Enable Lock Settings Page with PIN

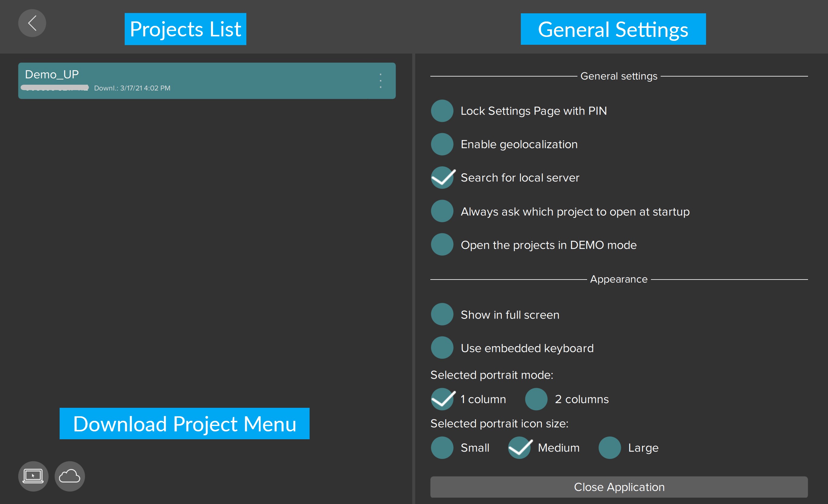pyautogui.click(x=442, y=111)
